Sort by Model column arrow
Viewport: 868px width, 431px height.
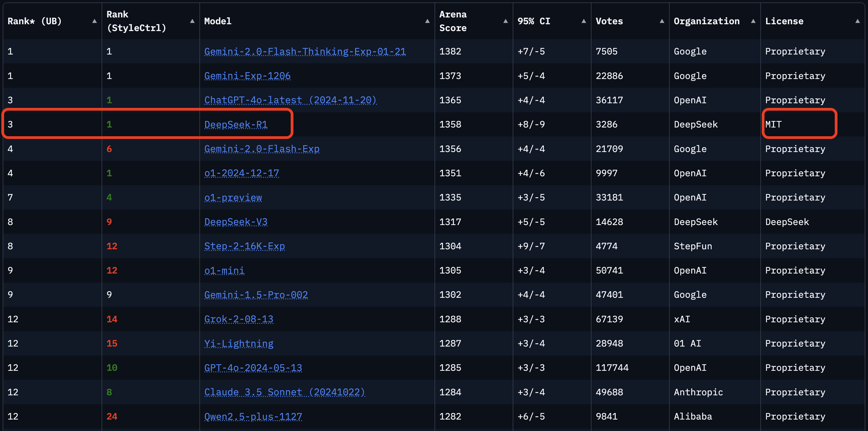click(427, 21)
